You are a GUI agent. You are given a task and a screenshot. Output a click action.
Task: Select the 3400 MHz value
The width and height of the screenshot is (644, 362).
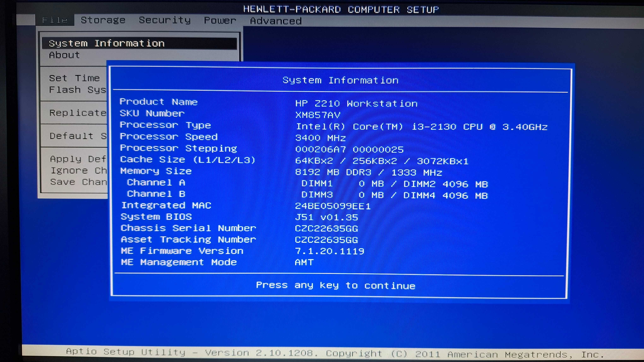[320, 138]
